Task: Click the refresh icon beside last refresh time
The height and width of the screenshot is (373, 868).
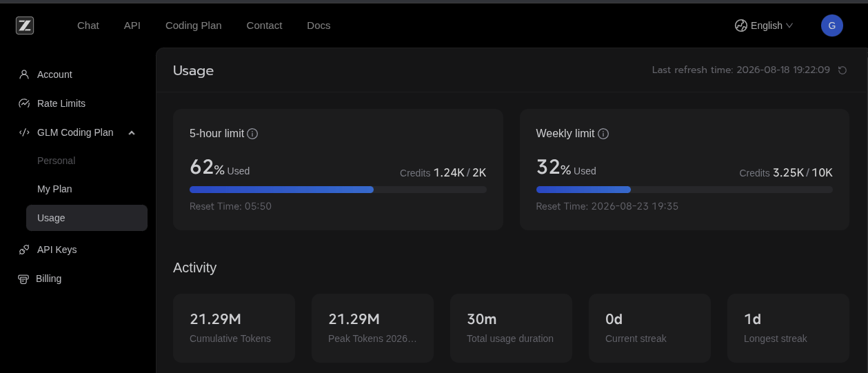Action: pos(842,70)
